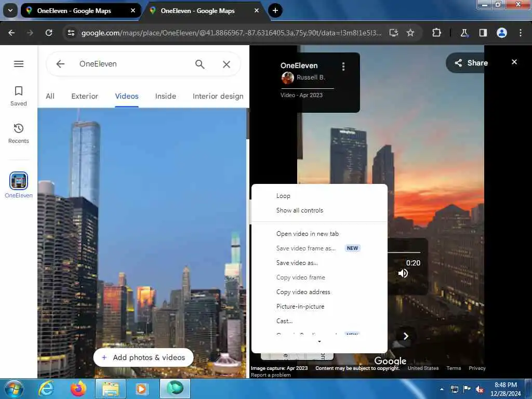This screenshot has height=399, width=532.
Task: Select Open video in new tab
Action: point(320,234)
